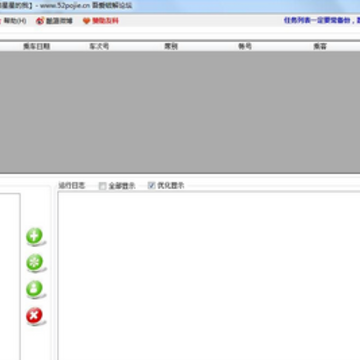360x360 pixels.
Task: Click the 乘客 column header
Action: [320, 47]
